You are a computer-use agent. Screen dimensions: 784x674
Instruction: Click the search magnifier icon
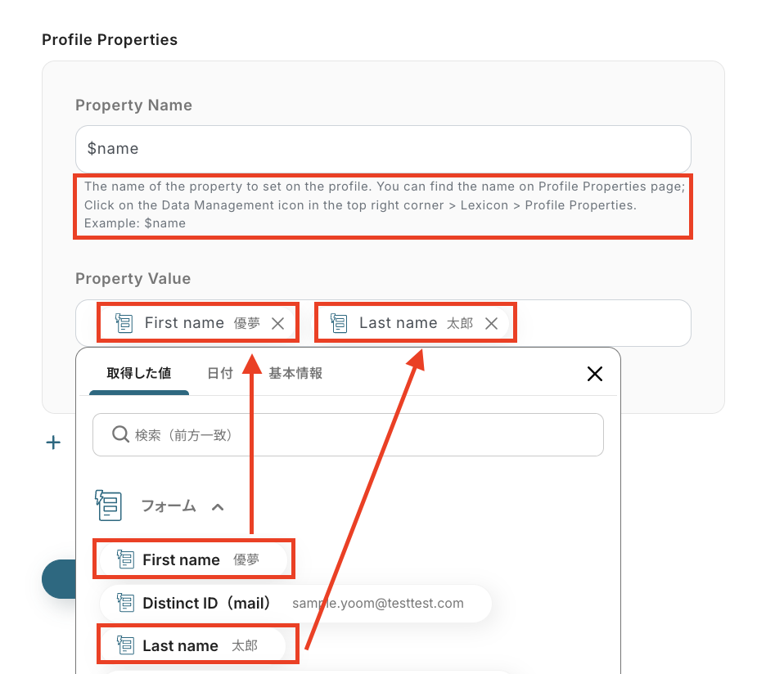[x=120, y=434]
